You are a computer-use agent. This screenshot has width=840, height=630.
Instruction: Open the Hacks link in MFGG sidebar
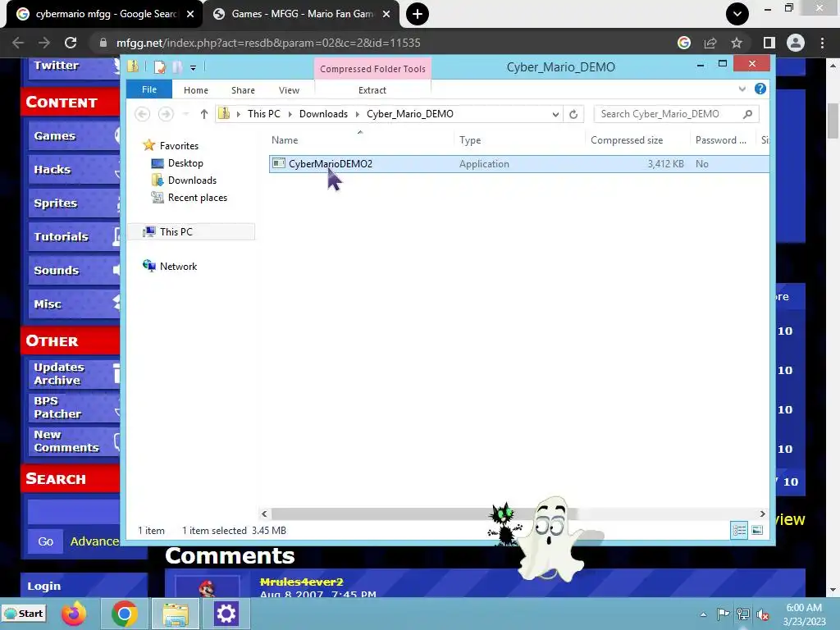(74, 170)
